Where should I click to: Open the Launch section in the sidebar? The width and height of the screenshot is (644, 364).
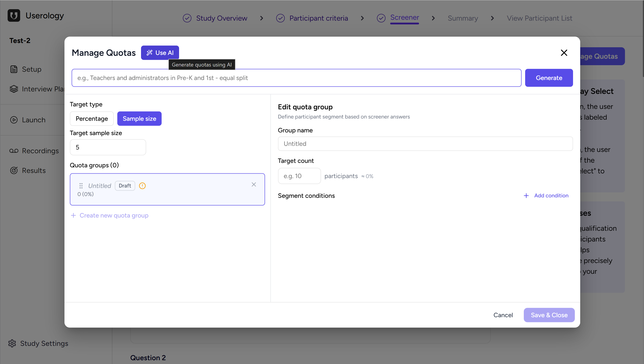34,120
